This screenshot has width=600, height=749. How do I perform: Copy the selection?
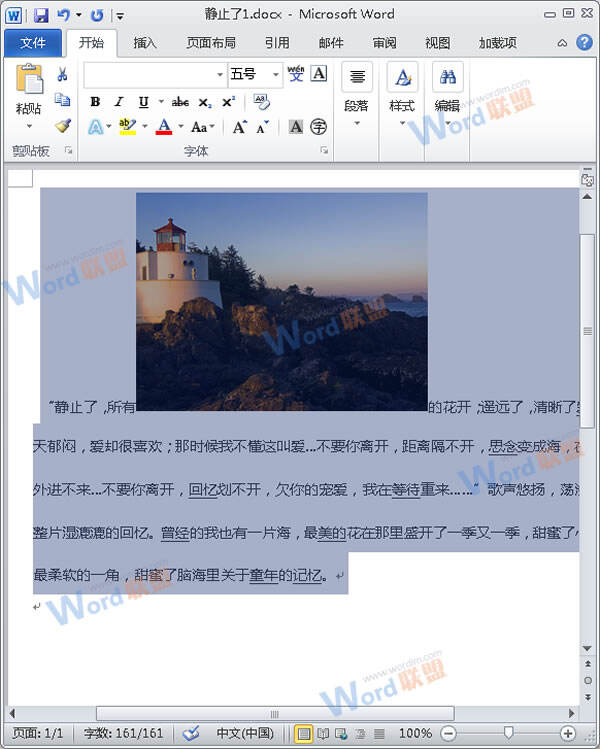pos(62,100)
